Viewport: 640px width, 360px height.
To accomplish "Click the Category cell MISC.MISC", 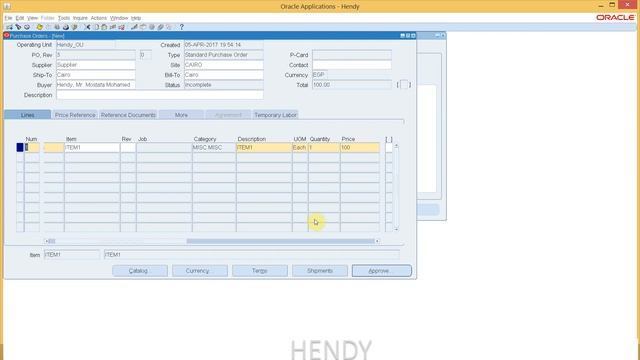I will coord(214,147).
